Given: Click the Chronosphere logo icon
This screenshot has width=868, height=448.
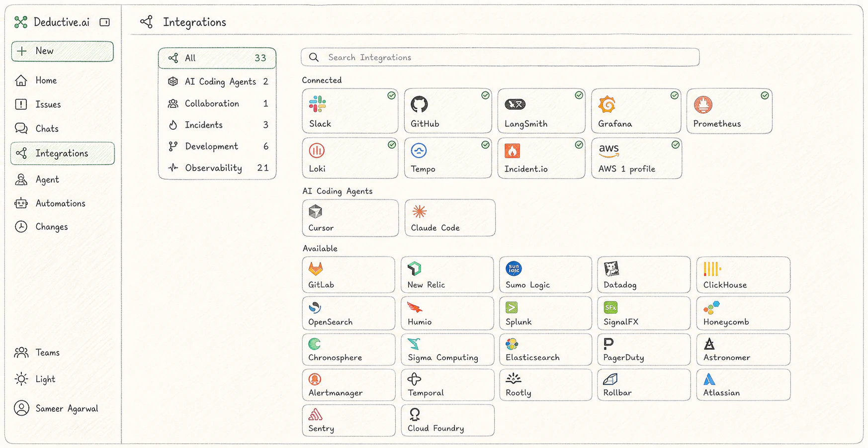Looking at the screenshot, I should 314,344.
